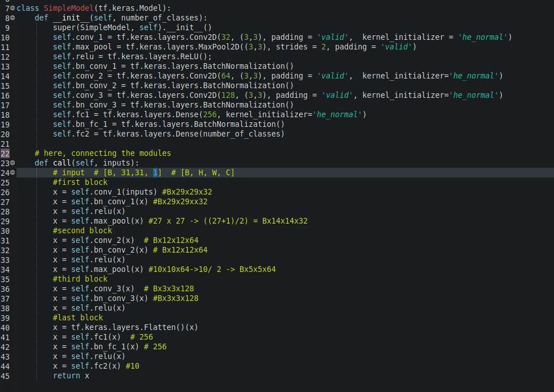
Task: Click 'inputs' parameter in def call
Action: [116, 163]
